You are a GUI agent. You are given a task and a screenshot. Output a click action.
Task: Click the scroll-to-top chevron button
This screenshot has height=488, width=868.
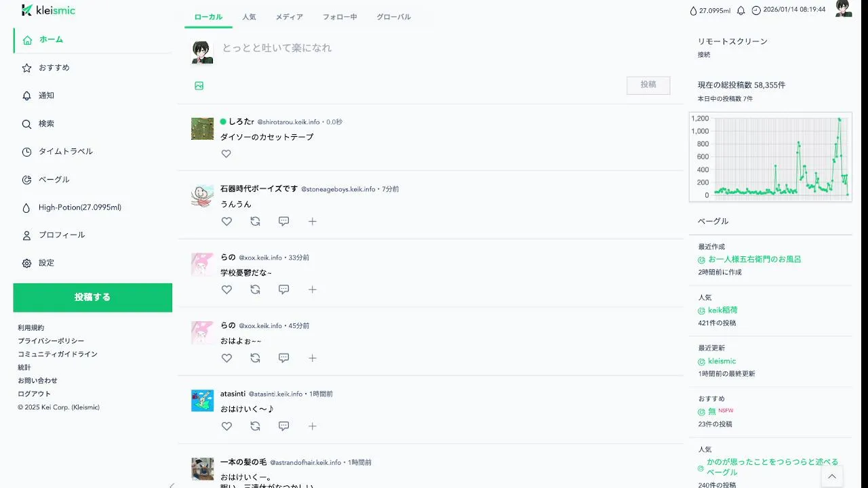[x=832, y=476]
